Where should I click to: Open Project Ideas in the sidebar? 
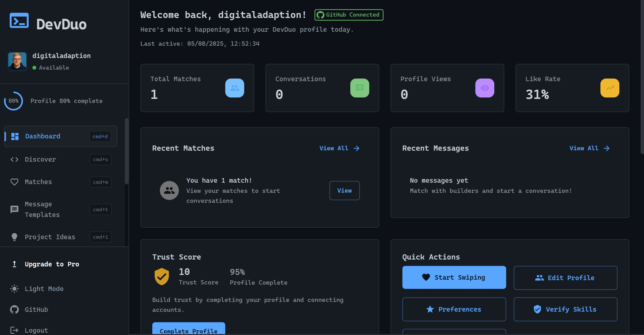60,237
